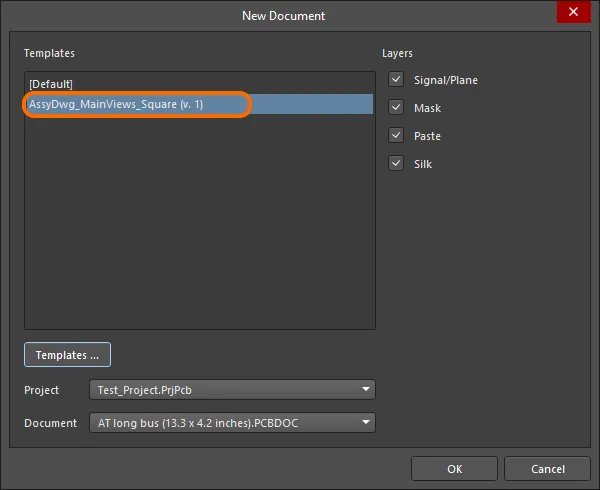Select AssyDwg_MainViews_Square (v. 1) template
Screen dimensions: 600x490
(x=199, y=104)
